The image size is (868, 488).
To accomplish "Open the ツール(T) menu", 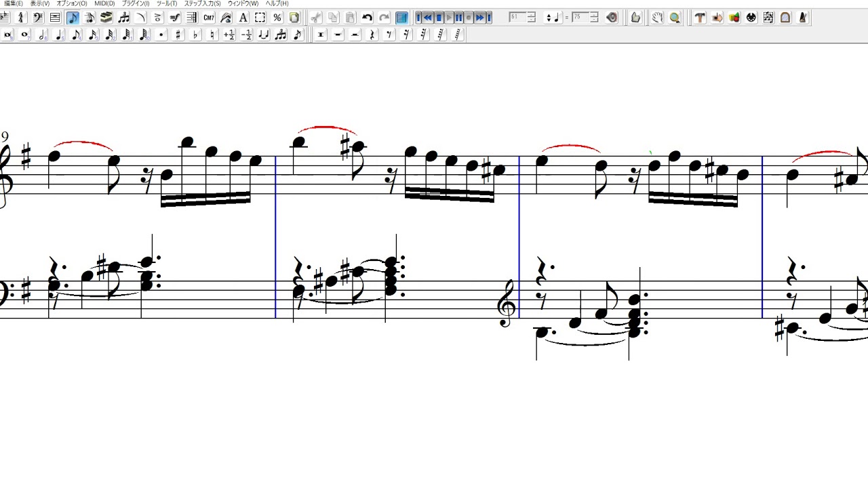I will tap(166, 3).
